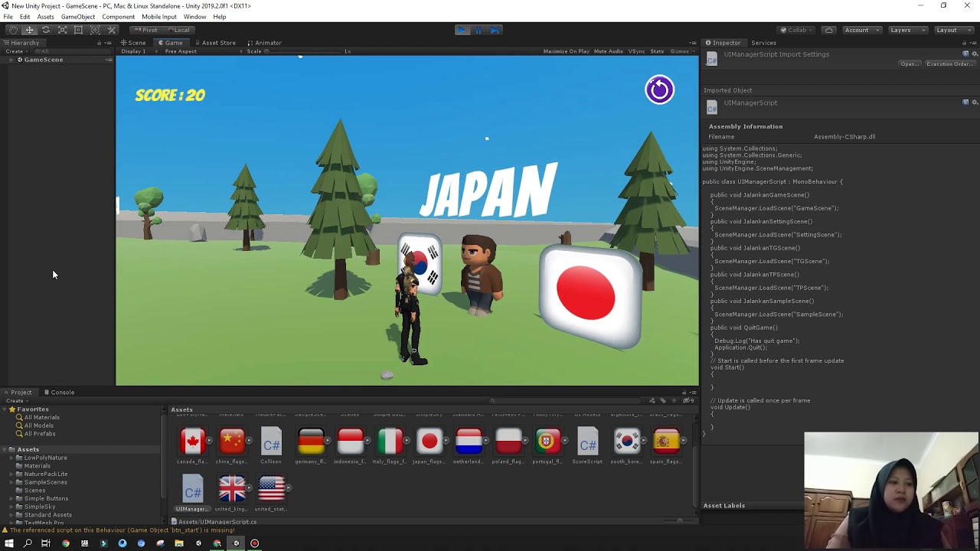Collapse the Favorites section
980x551 pixels.
5,409
